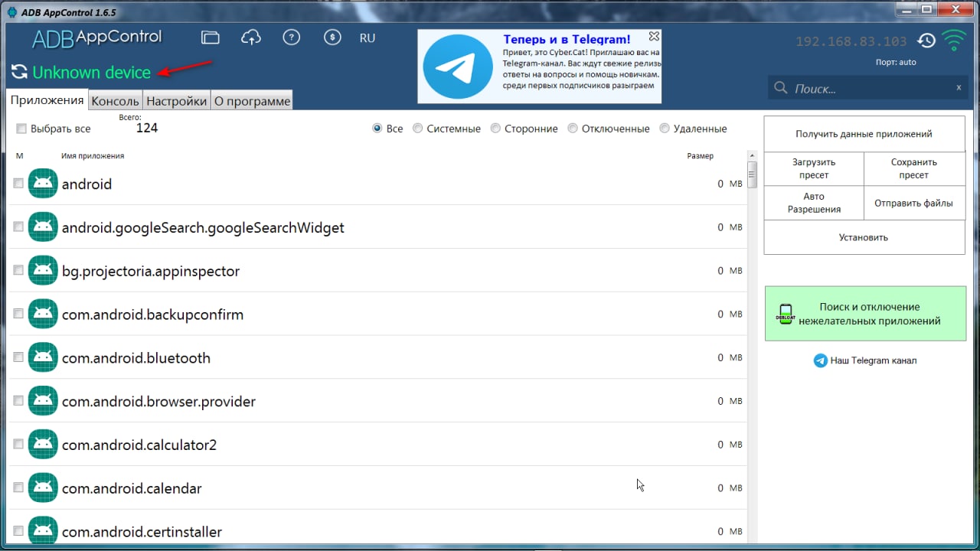Select the com.android.bluetooth entry
Viewport: 980px width, 551px height.
click(x=378, y=357)
